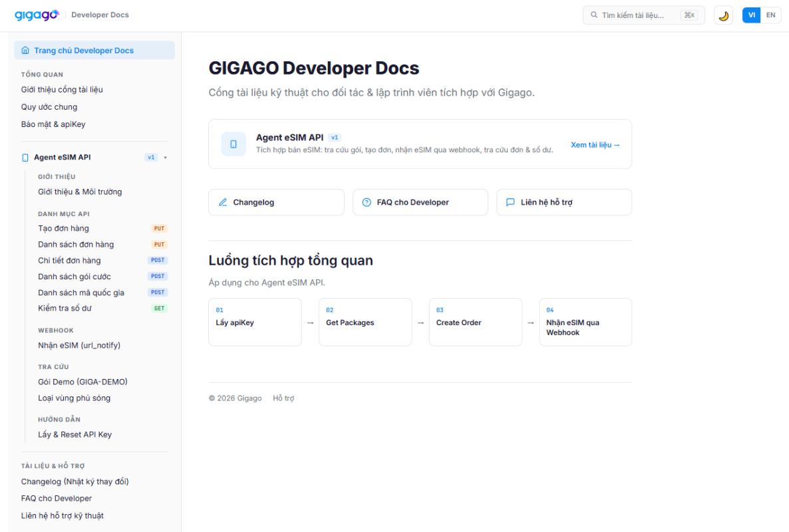The height and width of the screenshot is (532, 789).
Task: Collapse the Agent eSIM API section arrow
Action: tap(166, 158)
